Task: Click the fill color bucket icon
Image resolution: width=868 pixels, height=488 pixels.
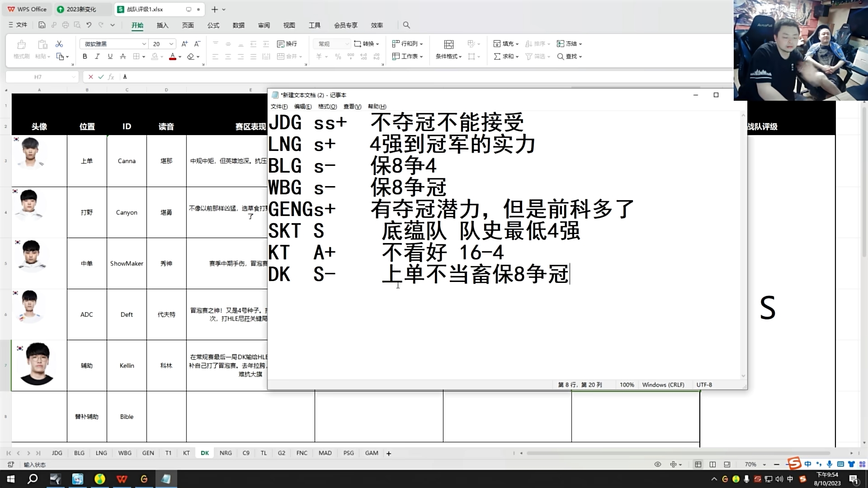Action: pos(155,56)
